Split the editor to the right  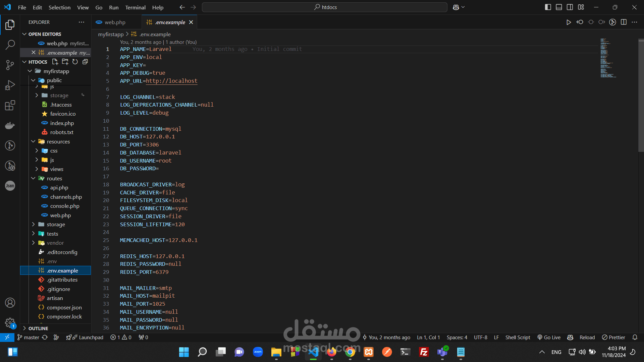click(x=624, y=22)
